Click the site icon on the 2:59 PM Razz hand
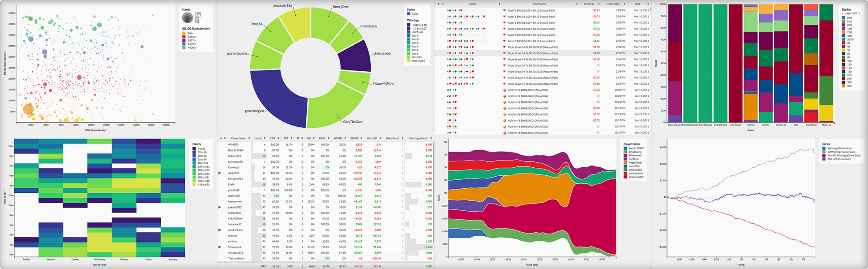Image resolution: width=868 pixels, height=269 pixels. click(505, 41)
